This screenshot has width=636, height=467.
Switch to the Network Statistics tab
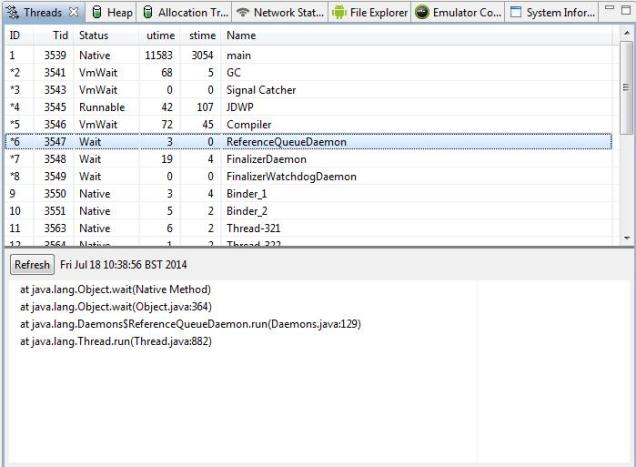[x=280, y=12]
